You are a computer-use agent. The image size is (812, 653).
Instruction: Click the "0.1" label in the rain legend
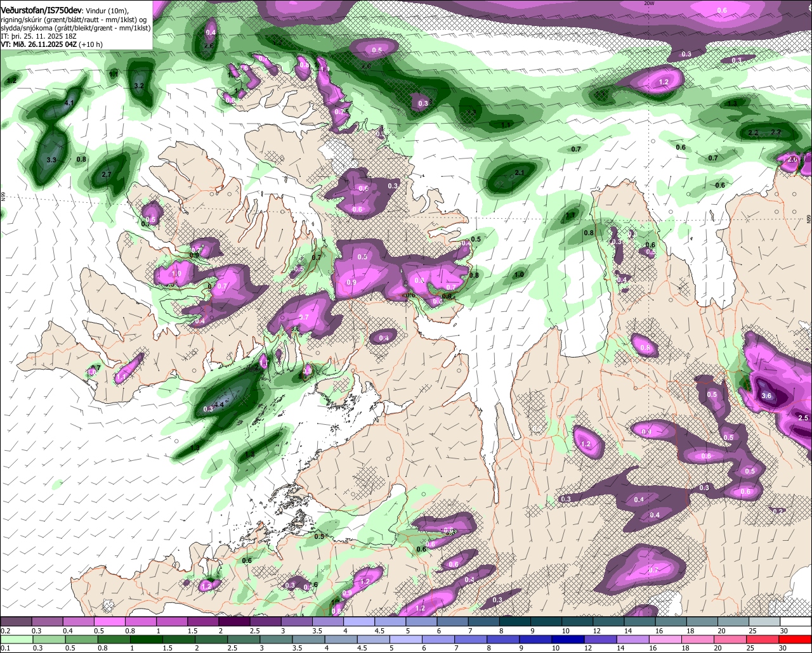(5, 649)
